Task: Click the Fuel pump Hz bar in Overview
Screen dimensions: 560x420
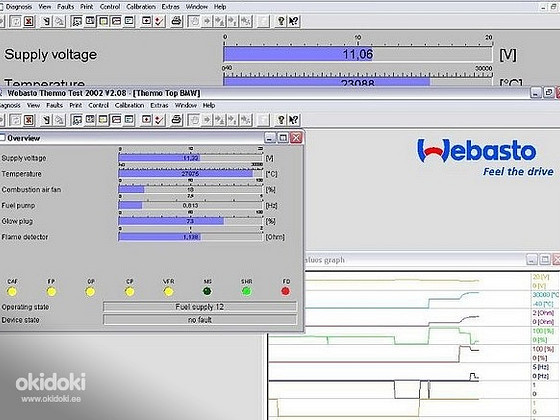Action: [191, 205]
